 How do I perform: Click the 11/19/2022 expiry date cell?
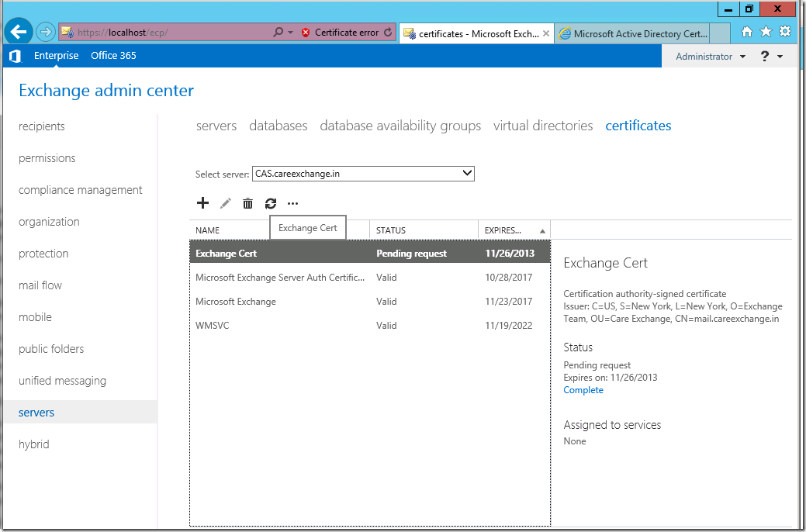[x=508, y=326]
